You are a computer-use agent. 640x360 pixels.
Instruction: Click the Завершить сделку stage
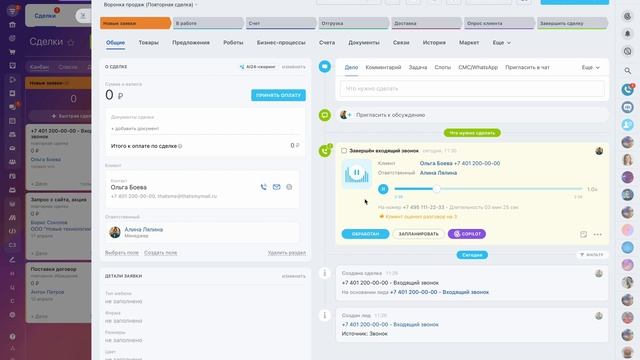coord(572,23)
